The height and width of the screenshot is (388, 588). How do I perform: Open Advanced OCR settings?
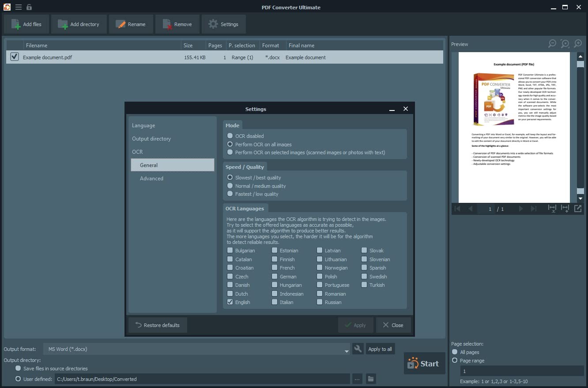(151, 179)
